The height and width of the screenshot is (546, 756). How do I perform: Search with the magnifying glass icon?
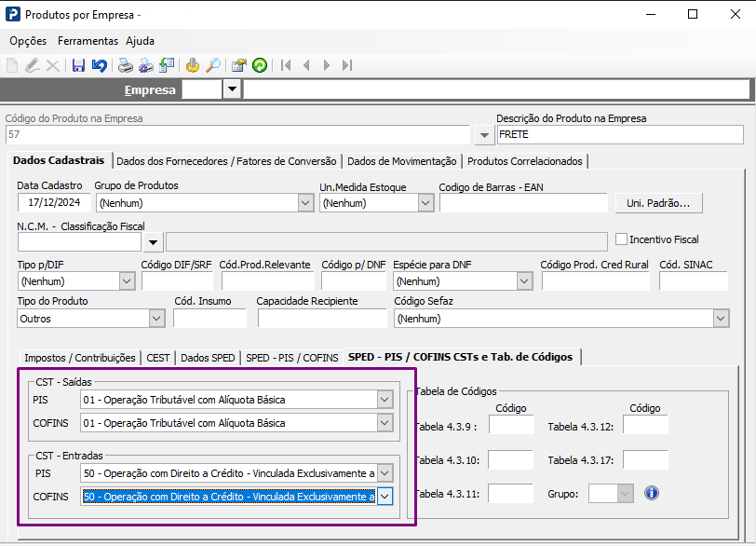pyautogui.click(x=213, y=65)
